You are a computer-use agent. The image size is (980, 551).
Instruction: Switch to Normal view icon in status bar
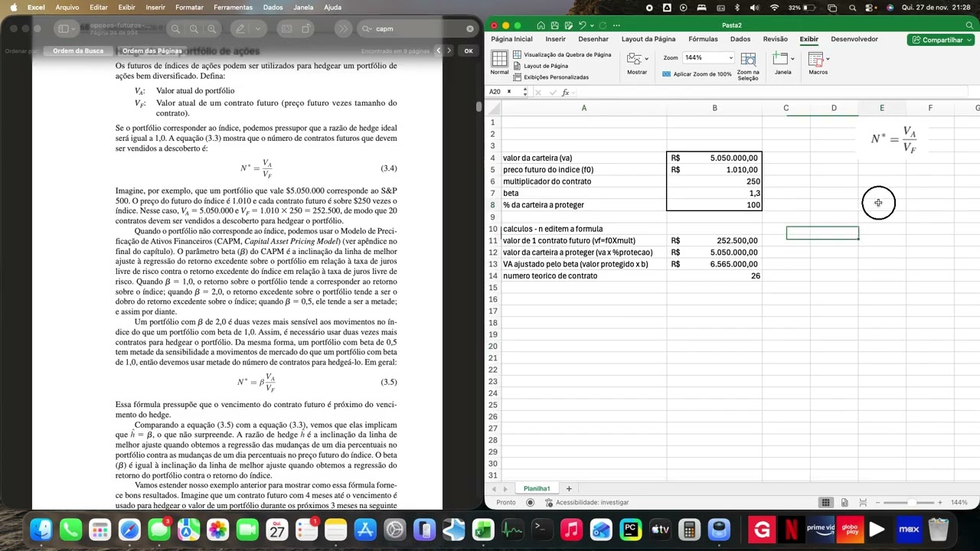click(x=826, y=503)
